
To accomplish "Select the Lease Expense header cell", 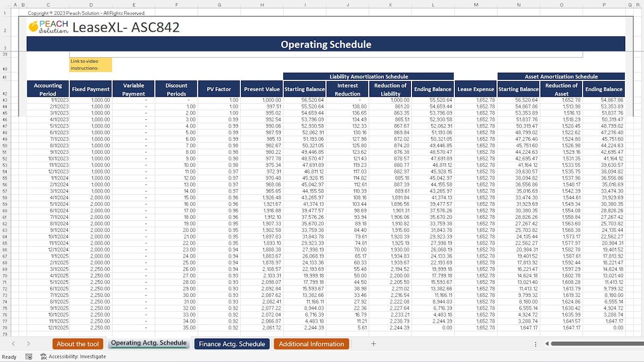I will click(476, 89).
